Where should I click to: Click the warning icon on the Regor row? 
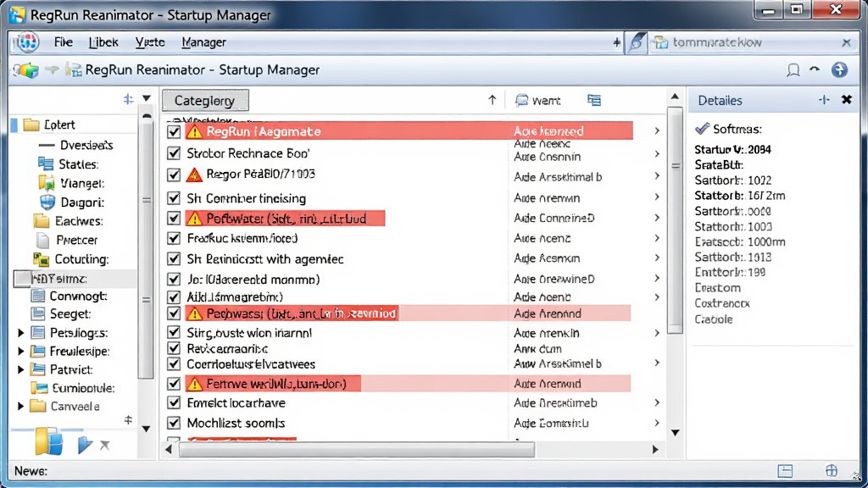pyautogui.click(x=194, y=175)
